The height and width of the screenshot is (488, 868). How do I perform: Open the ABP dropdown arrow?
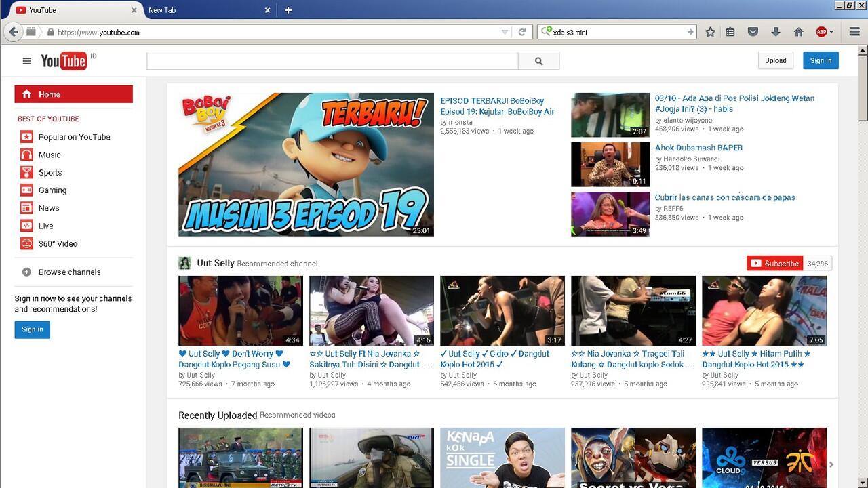(831, 32)
